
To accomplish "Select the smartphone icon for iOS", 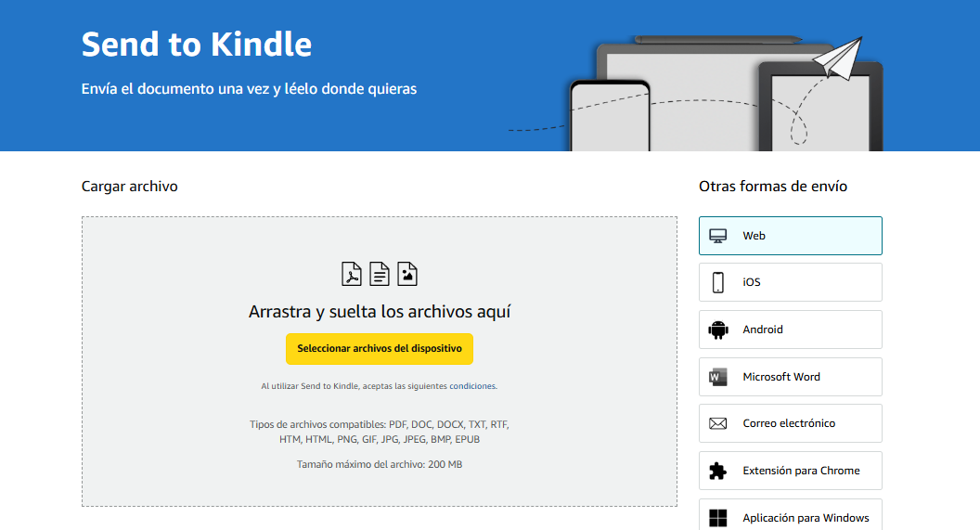I will [718, 282].
